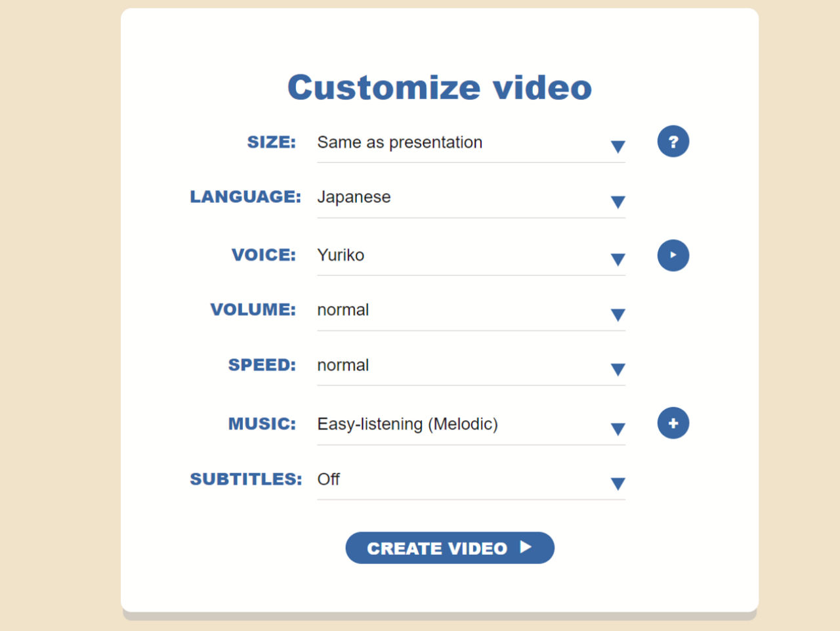Screen dimensions: 840x631
Task: Click the 'Customize video' heading
Action: tap(440, 87)
